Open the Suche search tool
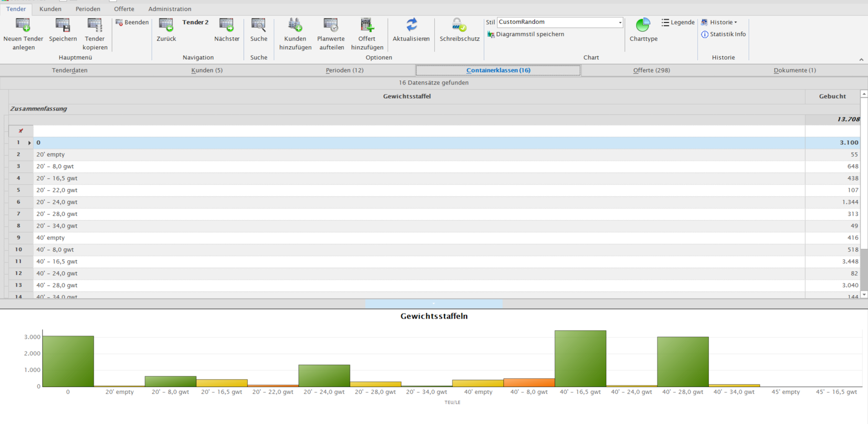This screenshot has width=868, height=424. click(259, 25)
